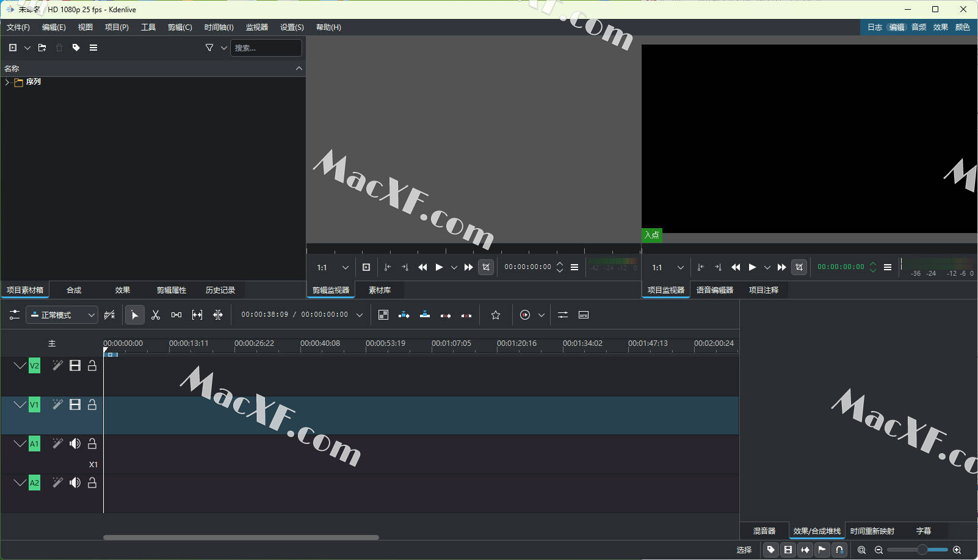
Task: Open the 文件(F) menu
Action: tap(18, 27)
